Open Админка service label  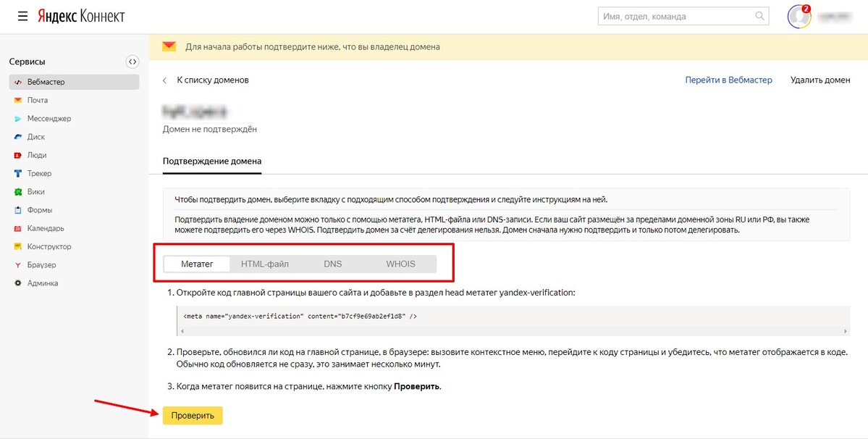coord(43,283)
